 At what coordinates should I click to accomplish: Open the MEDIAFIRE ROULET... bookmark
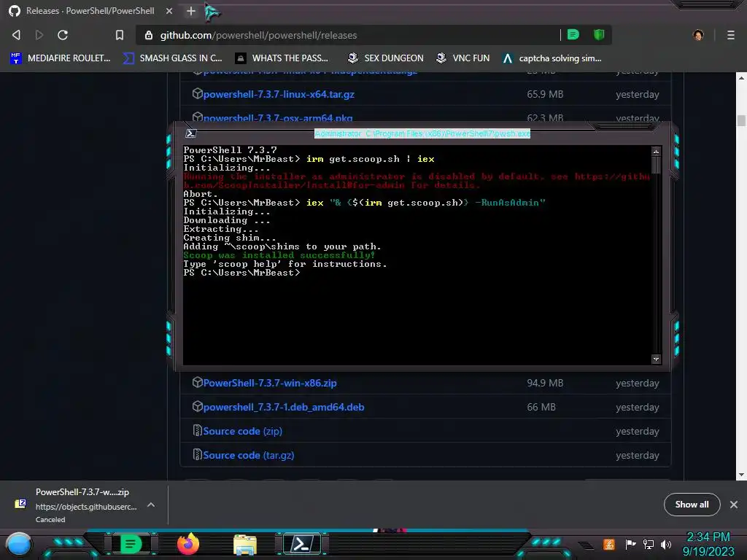tap(60, 58)
